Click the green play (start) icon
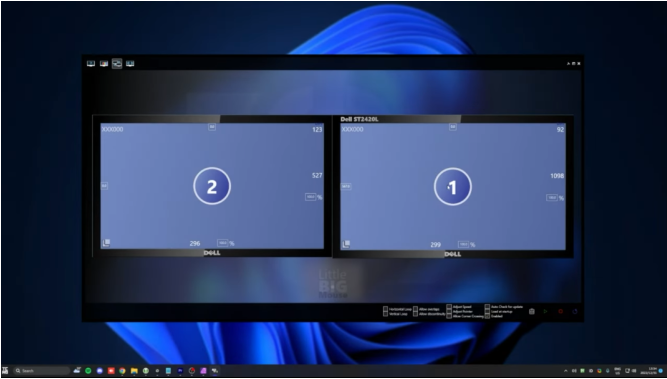Screen dimensions: 667x379 [545, 311]
